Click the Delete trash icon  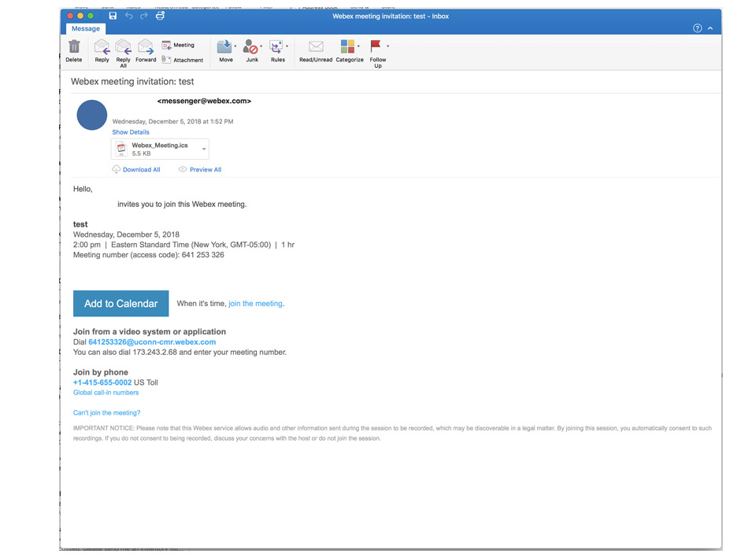point(74,48)
